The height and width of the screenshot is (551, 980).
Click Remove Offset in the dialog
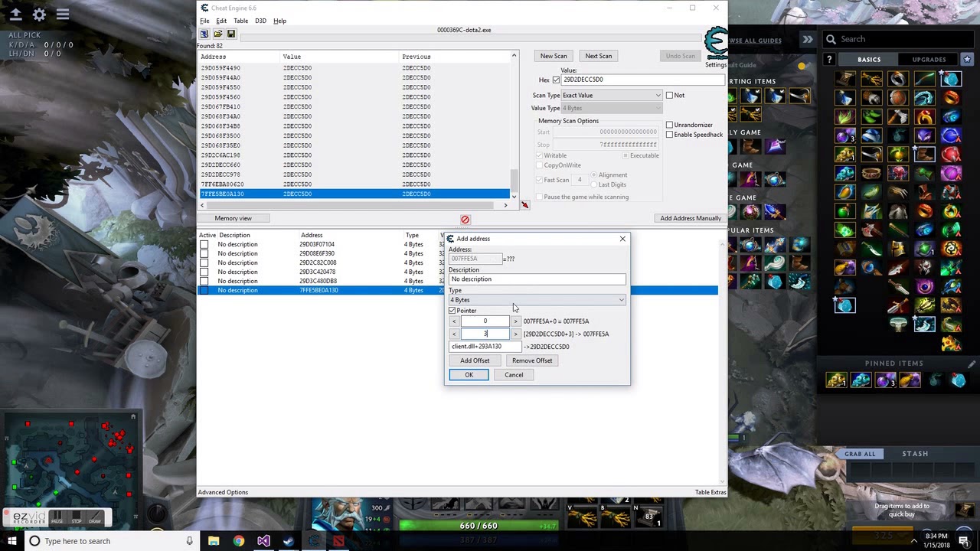(532, 360)
